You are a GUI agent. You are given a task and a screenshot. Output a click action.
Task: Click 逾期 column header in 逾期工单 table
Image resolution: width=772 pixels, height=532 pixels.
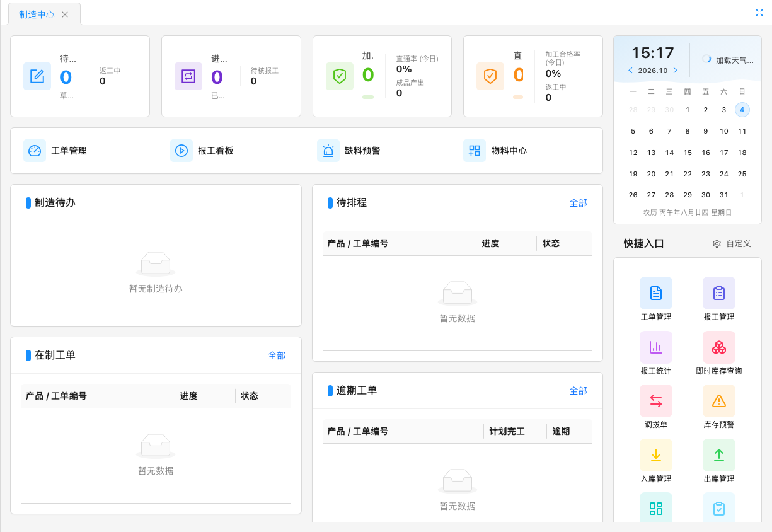(561, 431)
